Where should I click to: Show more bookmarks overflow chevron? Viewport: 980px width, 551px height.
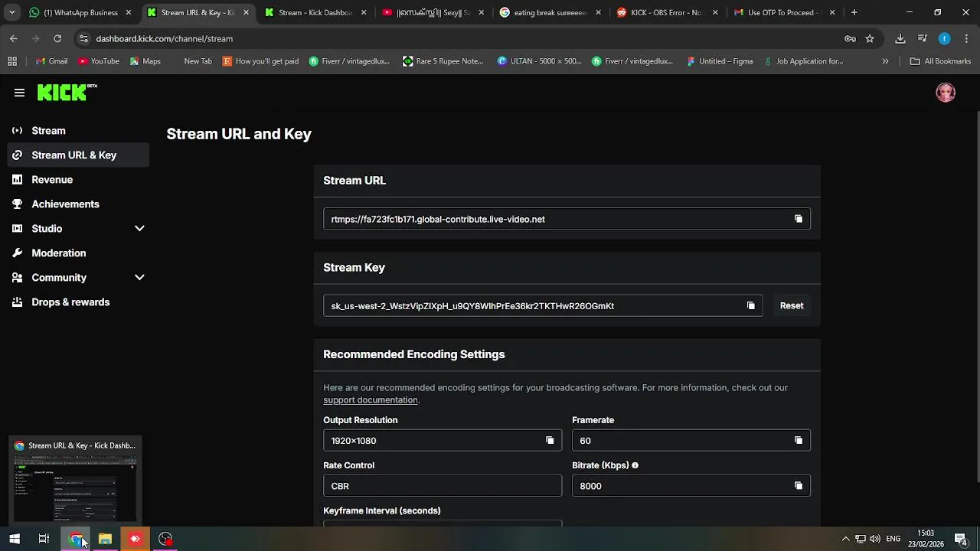(885, 61)
